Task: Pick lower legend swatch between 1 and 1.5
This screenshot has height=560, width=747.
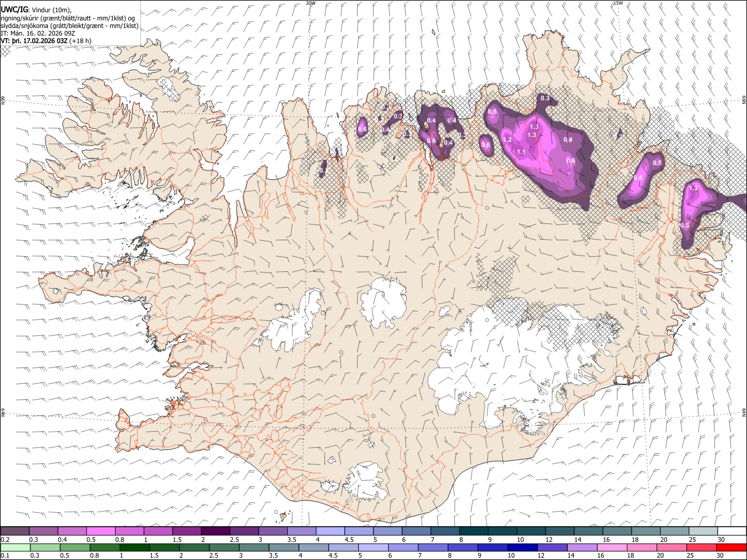Action: click(135, 547)
